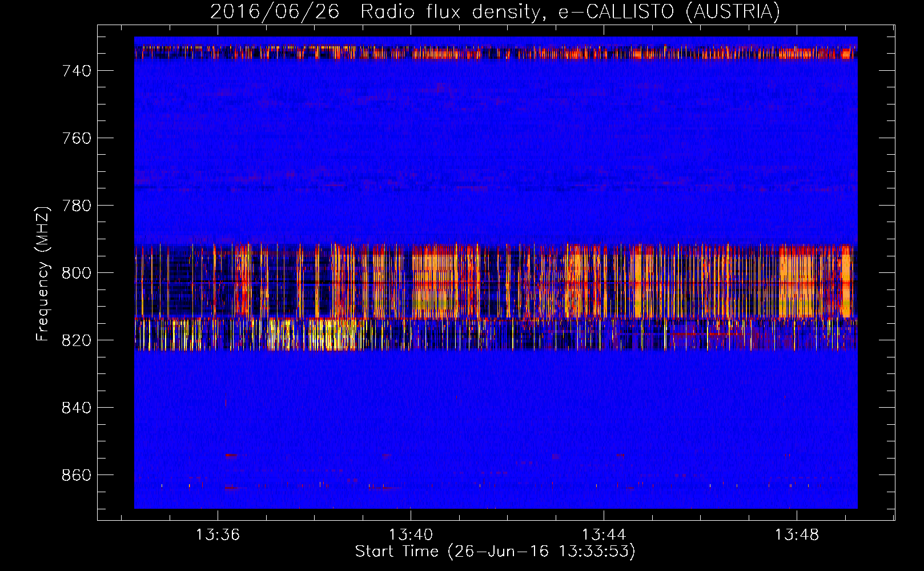
Task: Click the 740 frequency tick label
Action: (x=77, y=71)
